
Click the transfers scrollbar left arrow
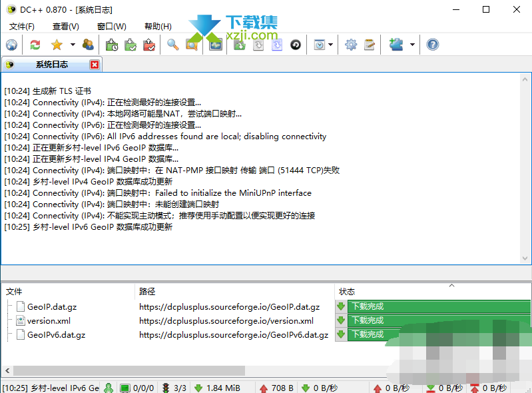7,370
